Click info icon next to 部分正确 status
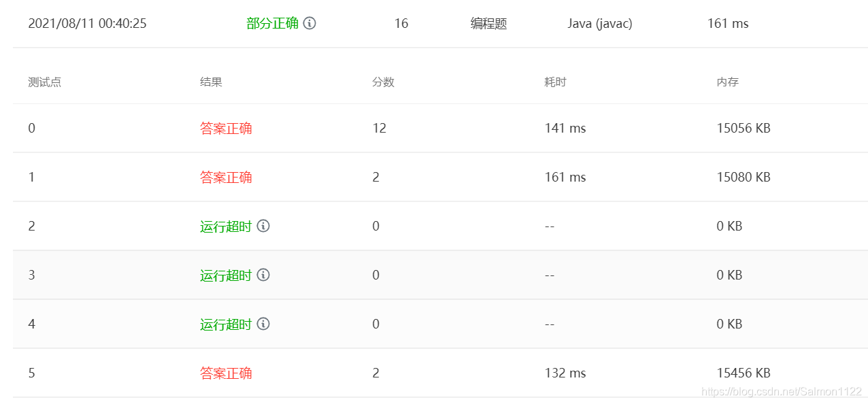868x404 pixels. (x=310, y=23)
